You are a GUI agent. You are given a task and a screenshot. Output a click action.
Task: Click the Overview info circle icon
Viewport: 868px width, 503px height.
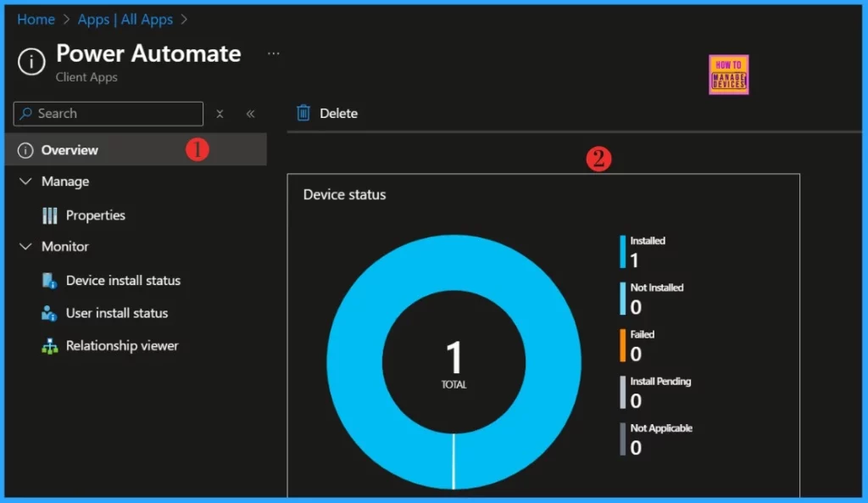[25, 150]
